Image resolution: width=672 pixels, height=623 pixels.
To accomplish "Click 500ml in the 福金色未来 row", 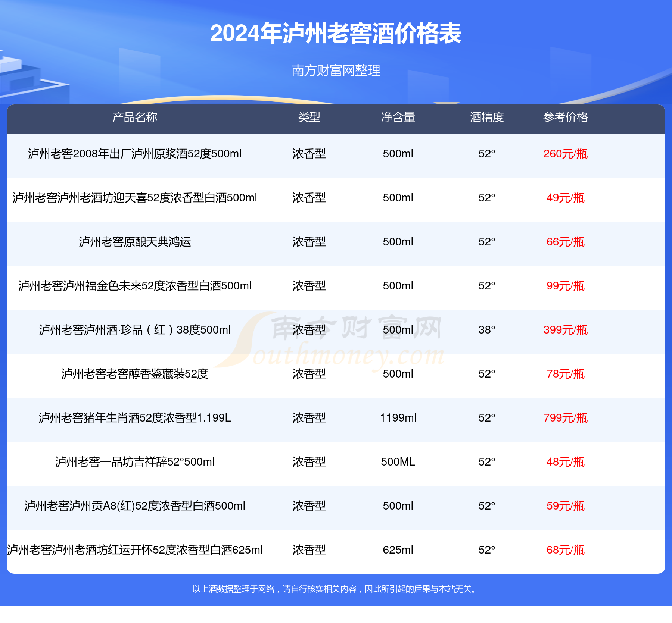I will pos(398,286).
